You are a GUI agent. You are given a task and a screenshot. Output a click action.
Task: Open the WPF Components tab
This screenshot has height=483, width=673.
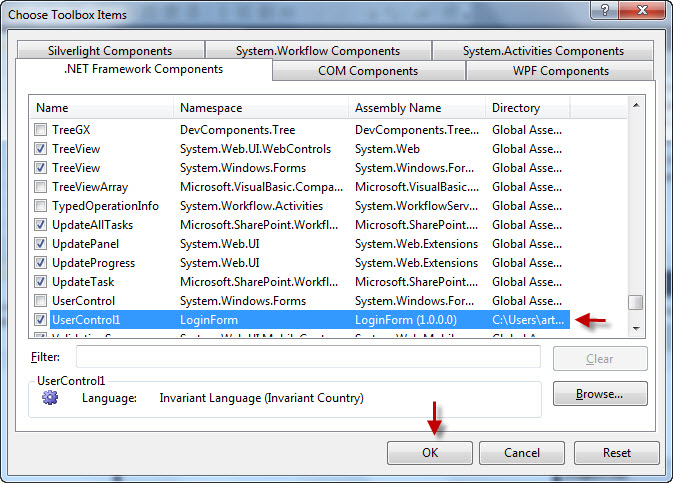560,71
